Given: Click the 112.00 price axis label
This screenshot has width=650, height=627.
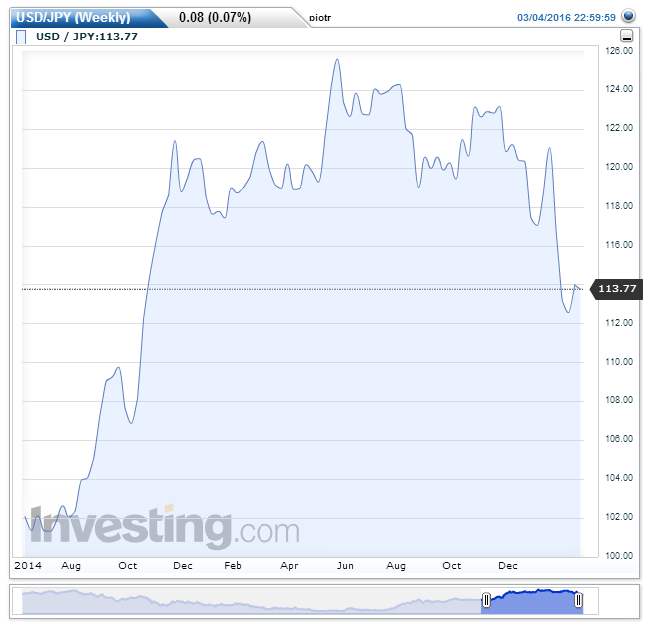Looking at the screenshot, I should pos(619,322).
